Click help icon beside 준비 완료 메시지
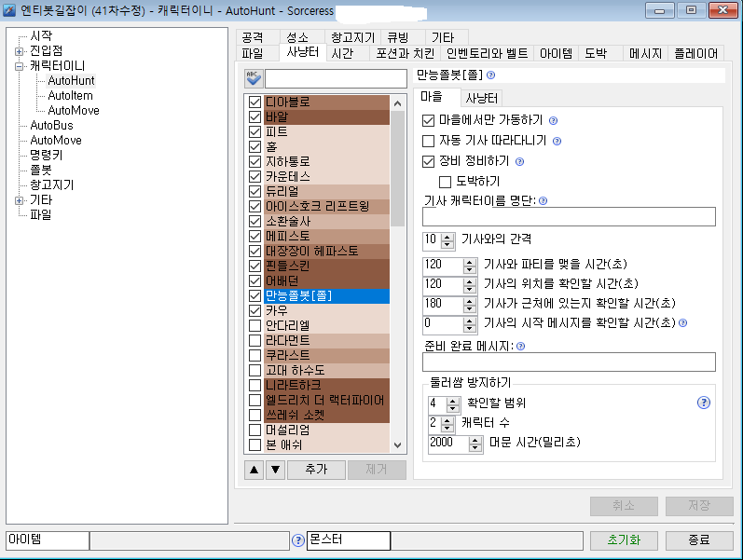 click(521, 347)
